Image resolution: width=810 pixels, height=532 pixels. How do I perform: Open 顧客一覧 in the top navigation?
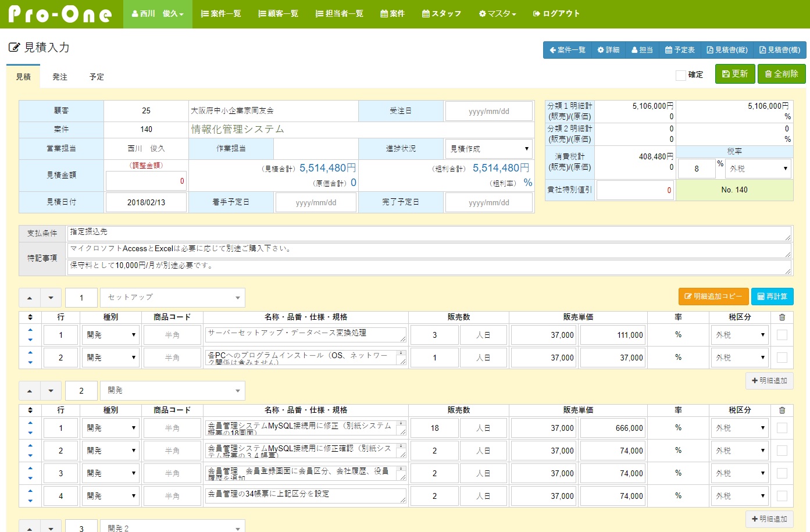point(278,14)
